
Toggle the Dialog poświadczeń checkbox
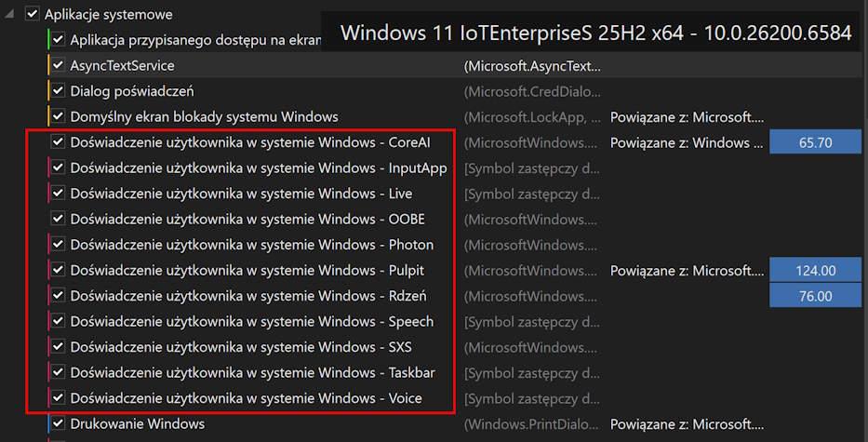click(59, 91)
